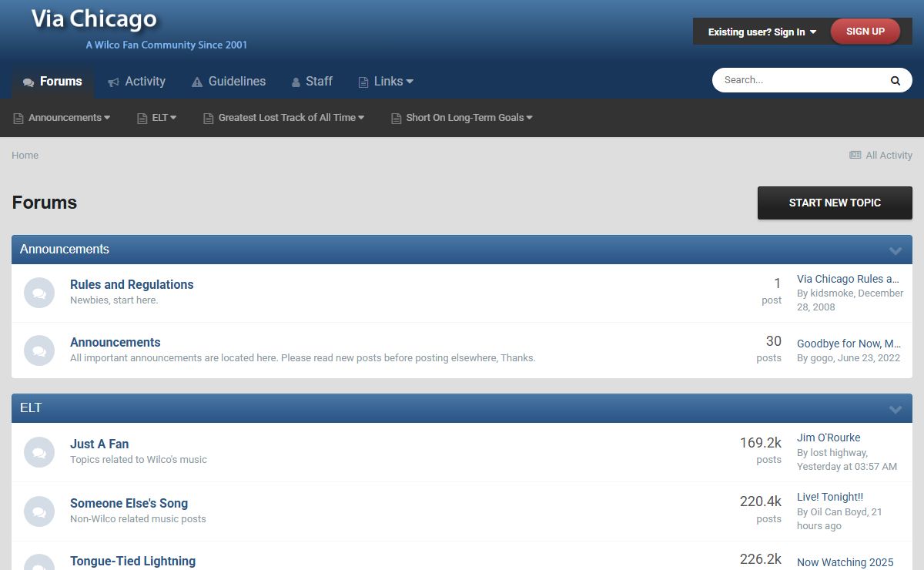
Task: Click the Home breadcrumb link
Action: (x=25, y=155)
